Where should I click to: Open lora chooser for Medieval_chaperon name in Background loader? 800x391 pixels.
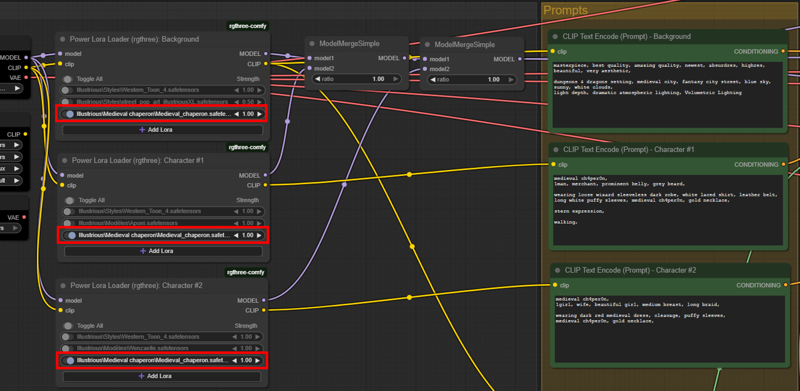coord(154,114)
